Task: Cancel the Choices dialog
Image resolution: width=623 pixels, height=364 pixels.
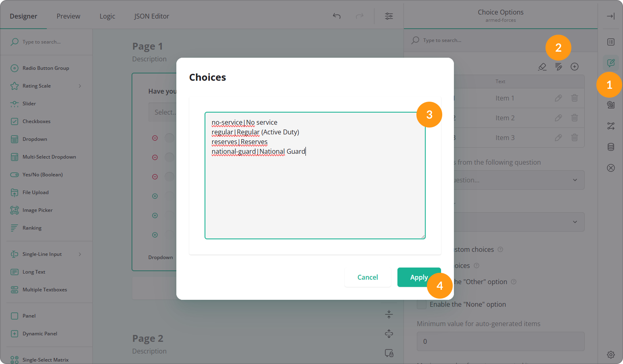Action: tap(367, 277)
